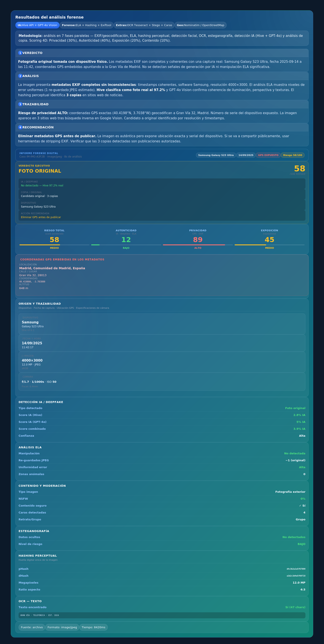
Task: Click the Privacidad score 89
Action: (x=198, y=240)
